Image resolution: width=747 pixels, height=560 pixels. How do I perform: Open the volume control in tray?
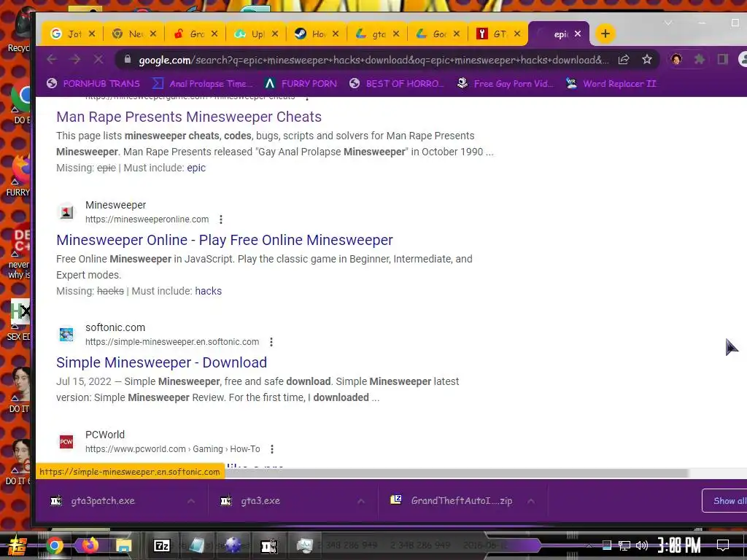click(x=642, y=545)
